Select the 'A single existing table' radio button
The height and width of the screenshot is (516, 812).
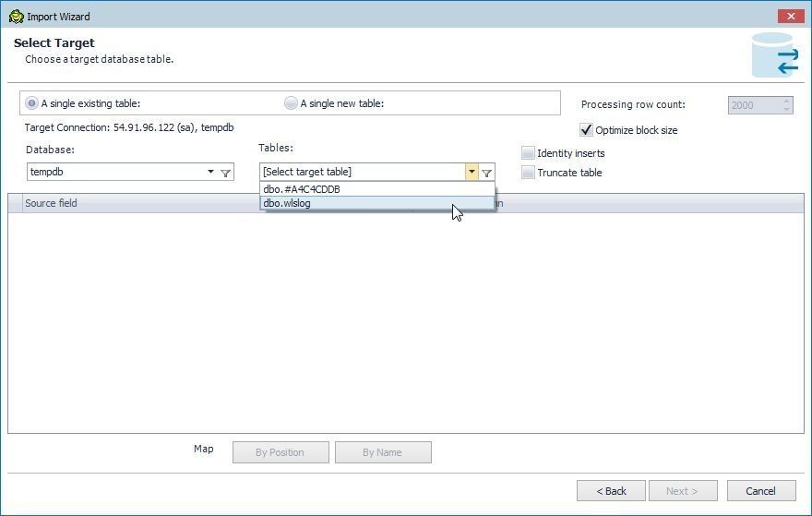[31, 103]
